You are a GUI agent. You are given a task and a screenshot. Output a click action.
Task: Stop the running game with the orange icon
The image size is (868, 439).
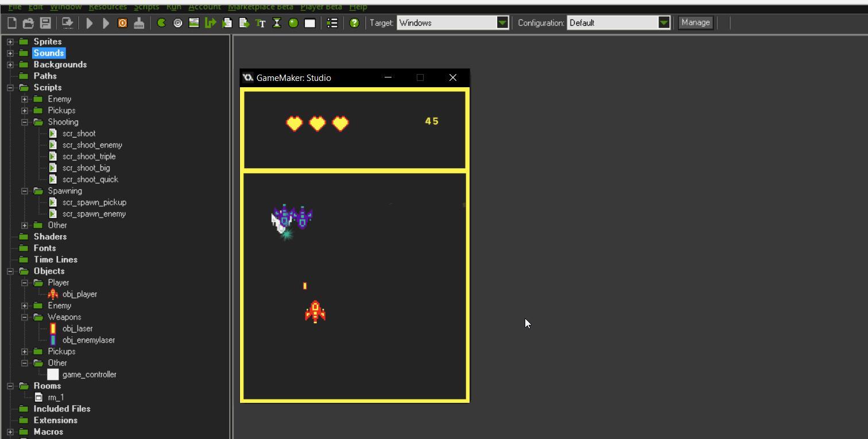(x=122, y=23)
